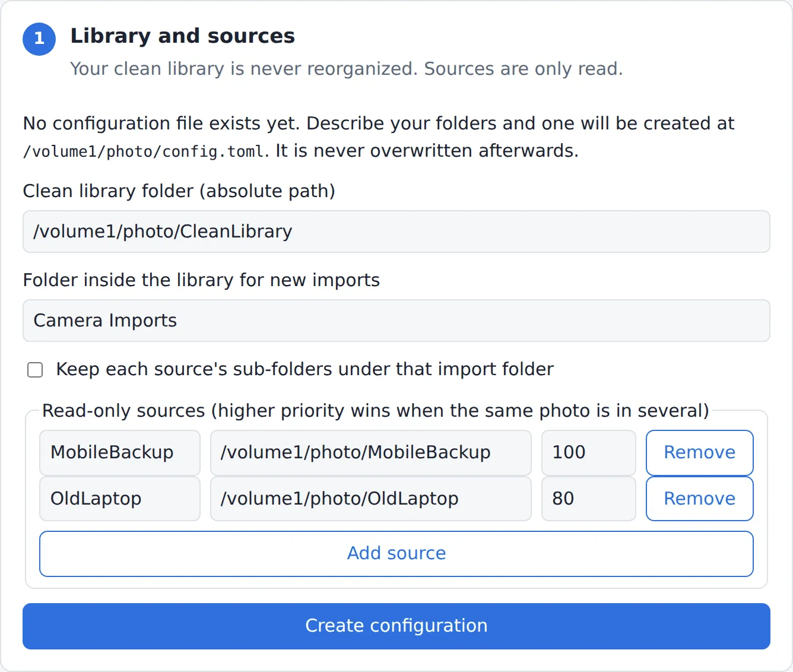Click the Camera Imports folder field
The height and width of the screenshot is (672, 793).
coord(396,321)
